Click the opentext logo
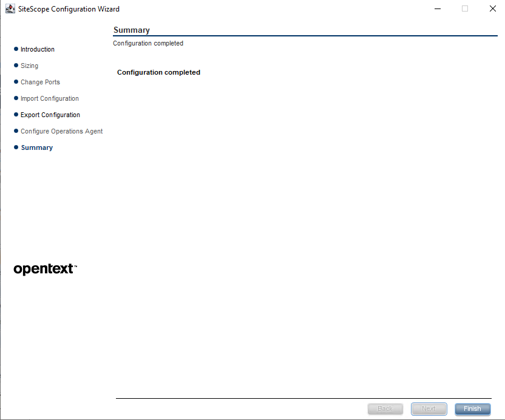 [x=45, y=269]
